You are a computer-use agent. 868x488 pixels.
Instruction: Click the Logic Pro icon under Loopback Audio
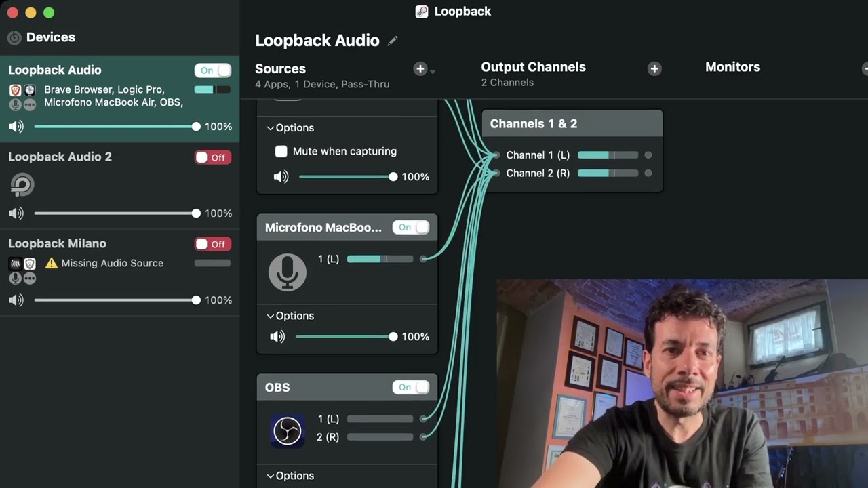(30, 90)
